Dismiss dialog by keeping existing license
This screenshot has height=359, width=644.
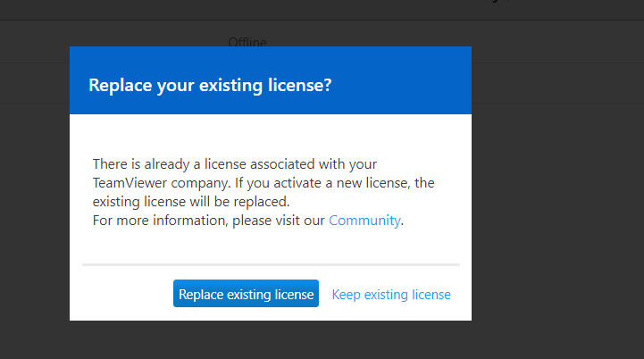coord(391,295)
